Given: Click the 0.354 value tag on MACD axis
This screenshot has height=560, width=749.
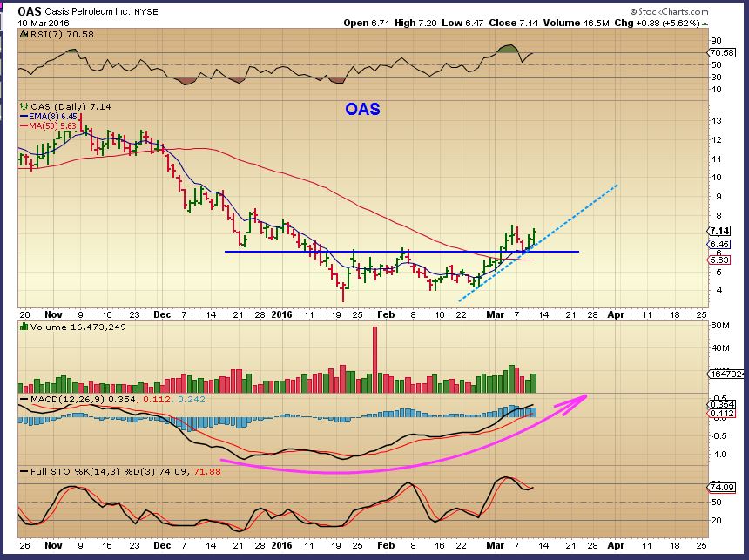Looking at the screenshot, I should 722,405.
